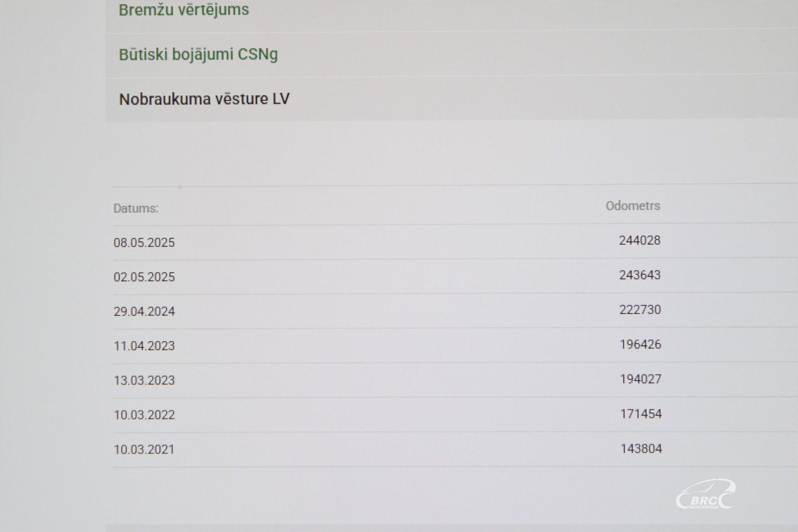
Task: Select odometer value 222730
Action: pos(640,310)
